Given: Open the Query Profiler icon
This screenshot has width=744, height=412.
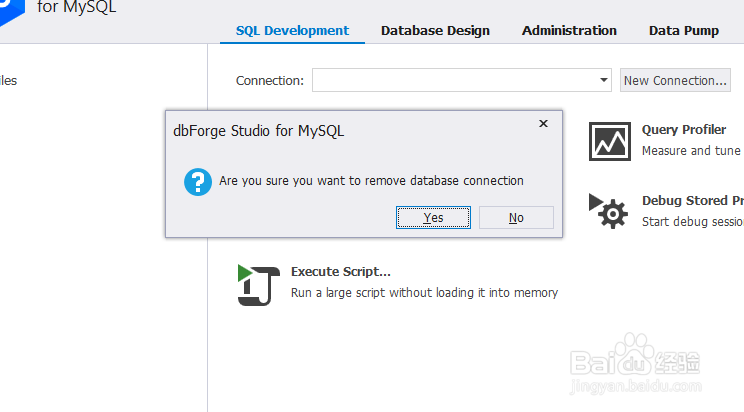Looking at the screenshot, I should (610, 141).
